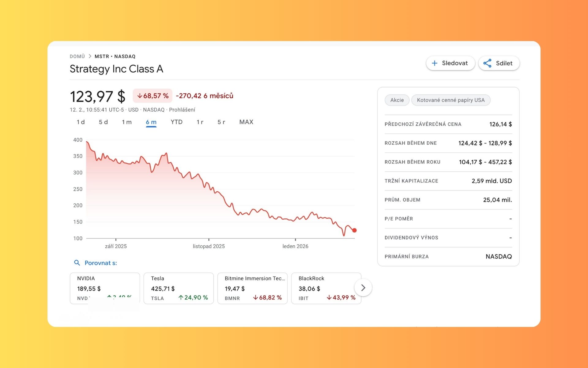
Task: Click the next arrow in the comparison carousel
Action: click(363, 288)
